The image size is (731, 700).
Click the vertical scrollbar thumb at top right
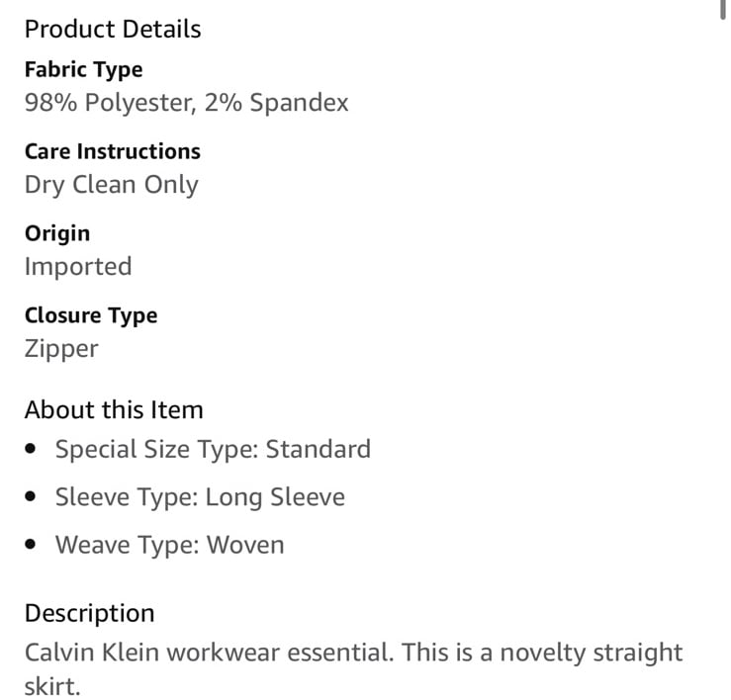722,9
